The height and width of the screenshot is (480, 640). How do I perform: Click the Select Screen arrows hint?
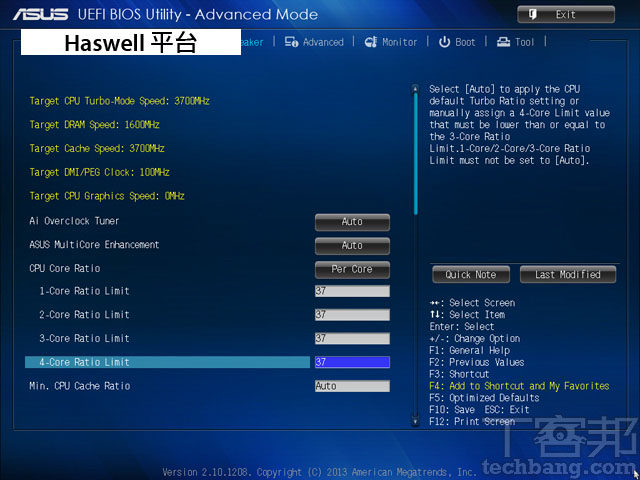click(472, 303)
